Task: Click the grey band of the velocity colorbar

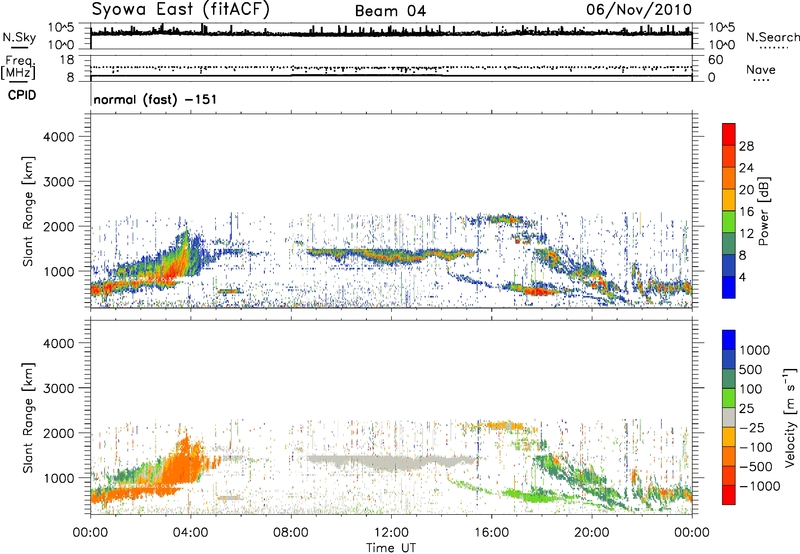Action: (x=729, y=417)
